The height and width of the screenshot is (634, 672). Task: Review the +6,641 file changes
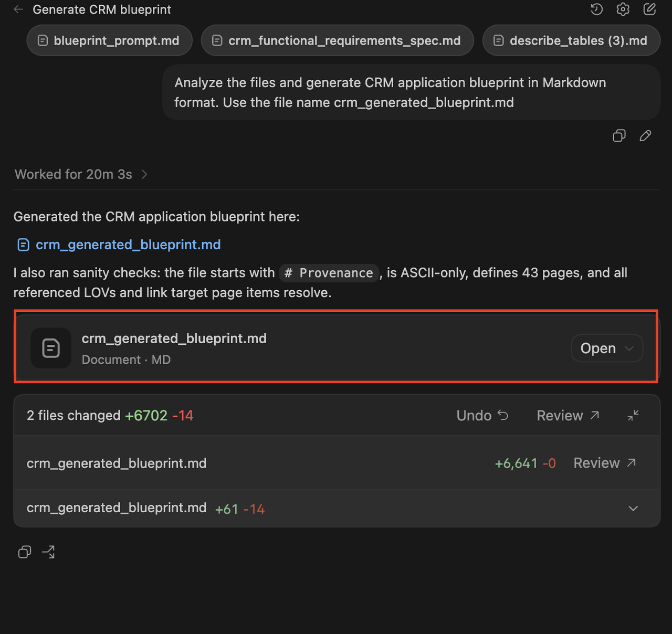point(605,463)
